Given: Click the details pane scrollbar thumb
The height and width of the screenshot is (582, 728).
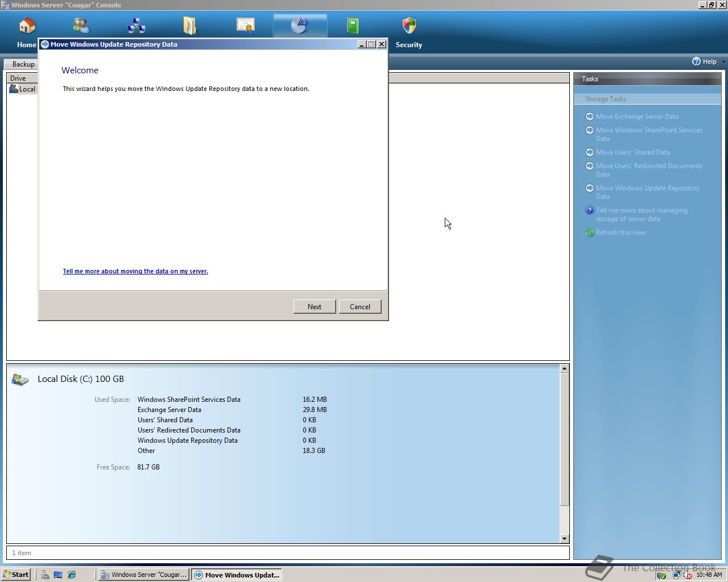Looking at the screenshot, I should click(x=564, y=439).
